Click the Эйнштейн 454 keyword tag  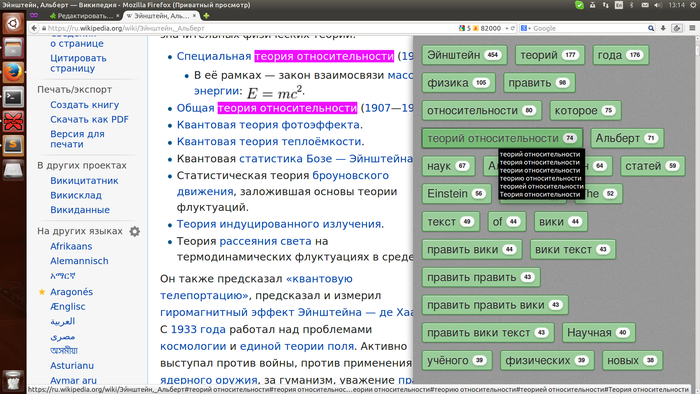(464, 55)
